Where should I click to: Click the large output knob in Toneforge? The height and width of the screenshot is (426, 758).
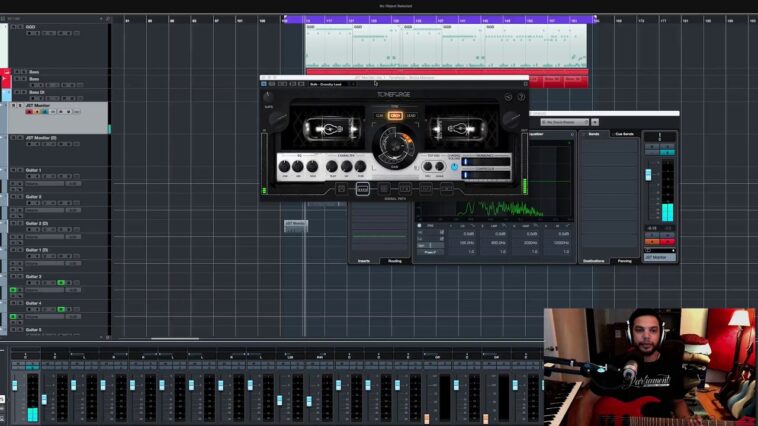[x=511, y=121]
